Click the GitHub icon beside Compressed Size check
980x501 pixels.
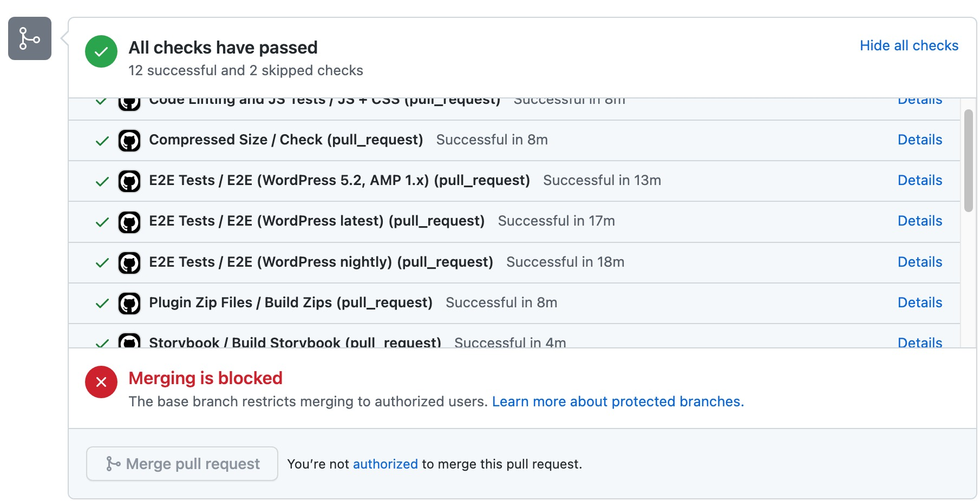coord(129,140)
